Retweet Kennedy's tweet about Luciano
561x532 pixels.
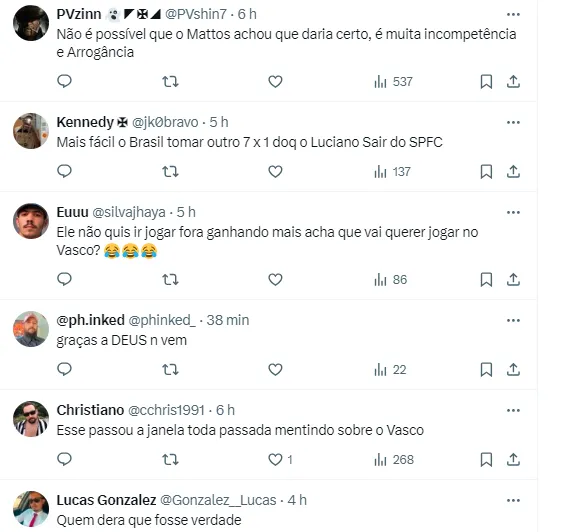(170, 172)
